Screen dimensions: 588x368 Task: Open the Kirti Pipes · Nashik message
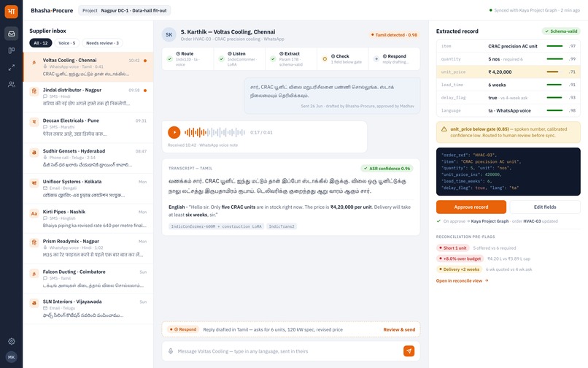click(x=88, y=218)
